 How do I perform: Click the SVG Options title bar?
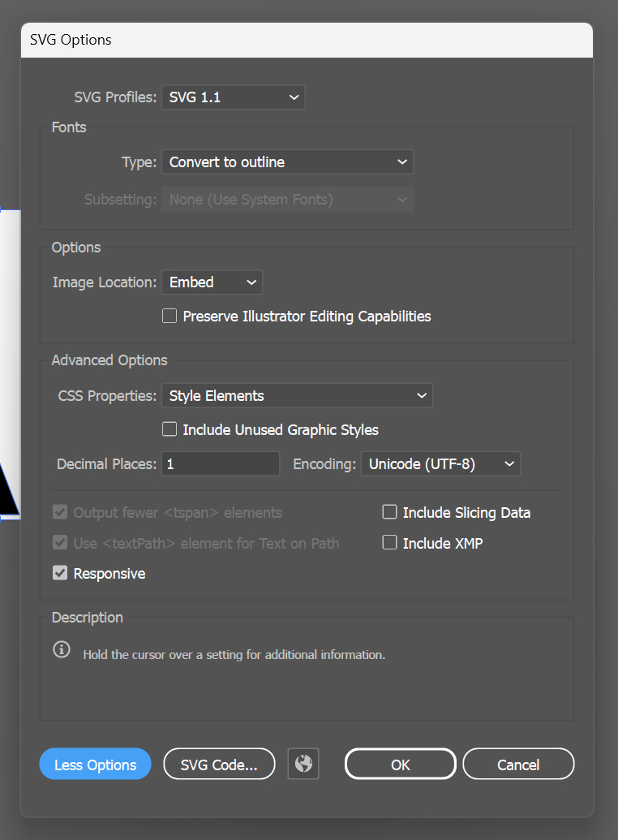pos(307,40)
